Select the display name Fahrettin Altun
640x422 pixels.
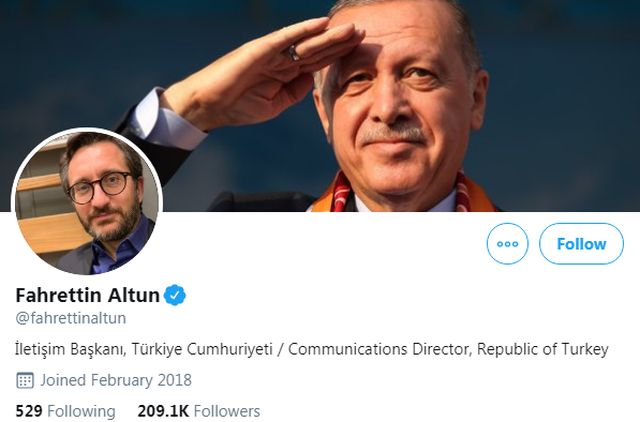click(87, 295)
